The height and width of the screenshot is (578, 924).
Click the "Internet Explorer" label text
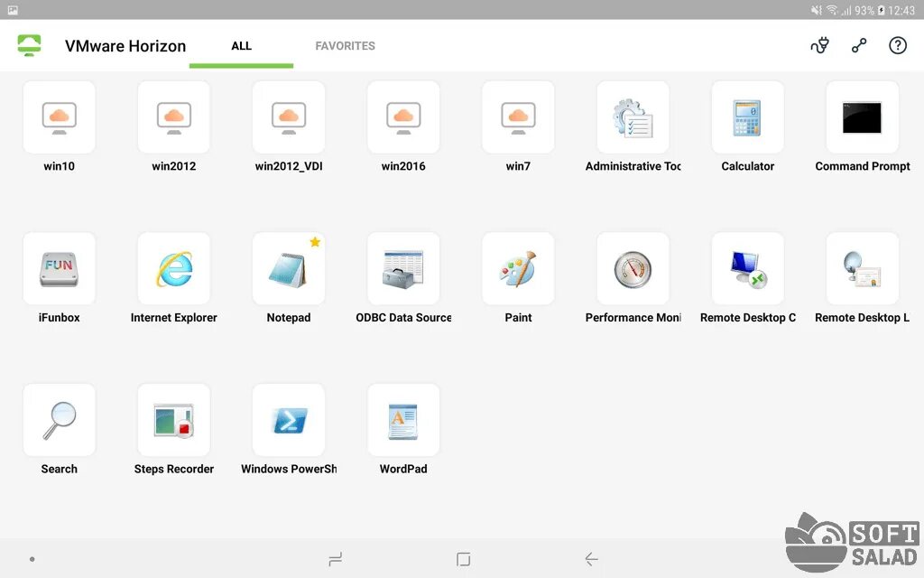coord(174,318)
